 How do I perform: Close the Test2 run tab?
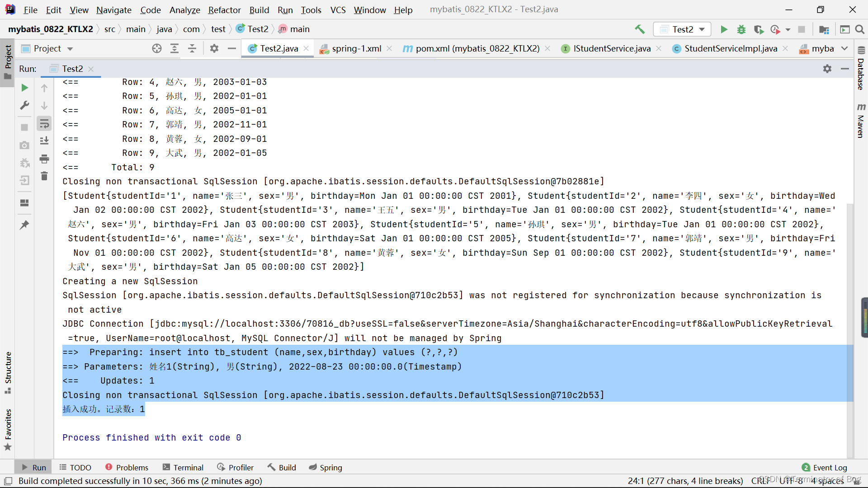click(x=91, y=69)
